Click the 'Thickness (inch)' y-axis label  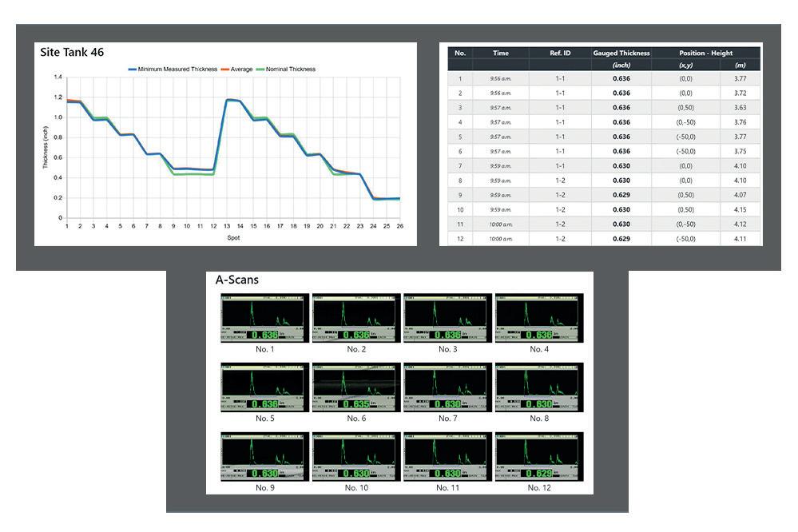pos(46,147)
